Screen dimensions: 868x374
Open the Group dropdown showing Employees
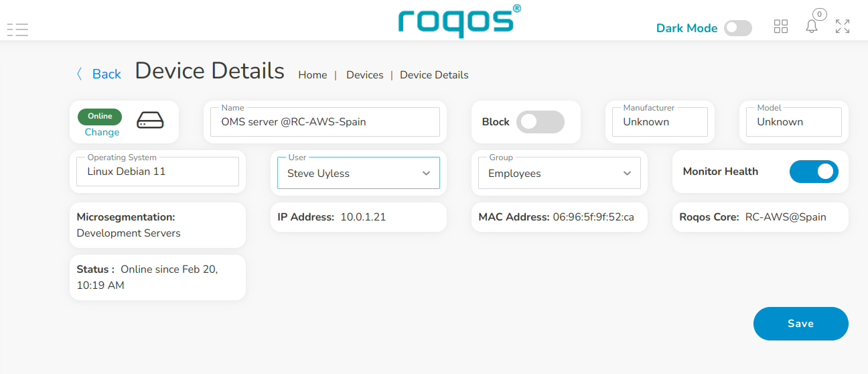click(x=559, y=174)
